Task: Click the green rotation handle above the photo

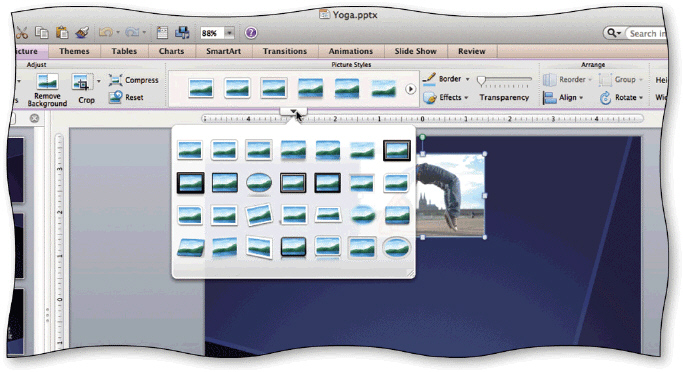Action: click(422, 138)
